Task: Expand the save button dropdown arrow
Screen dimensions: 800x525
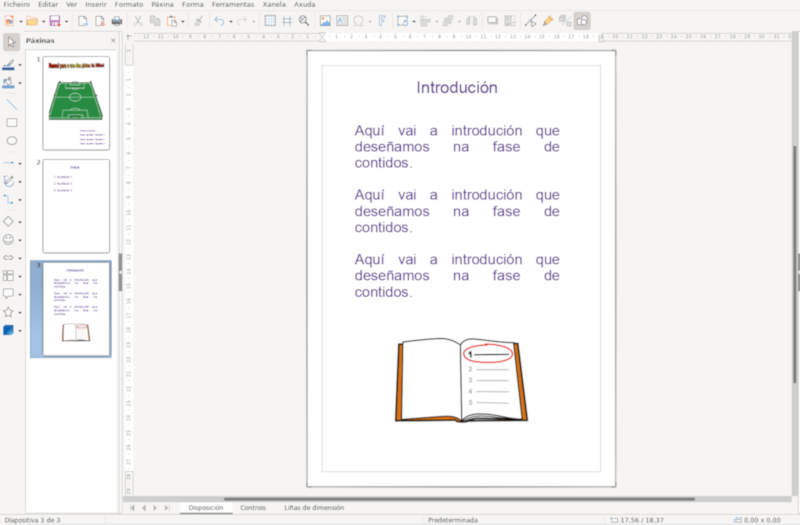Action: 66,21
